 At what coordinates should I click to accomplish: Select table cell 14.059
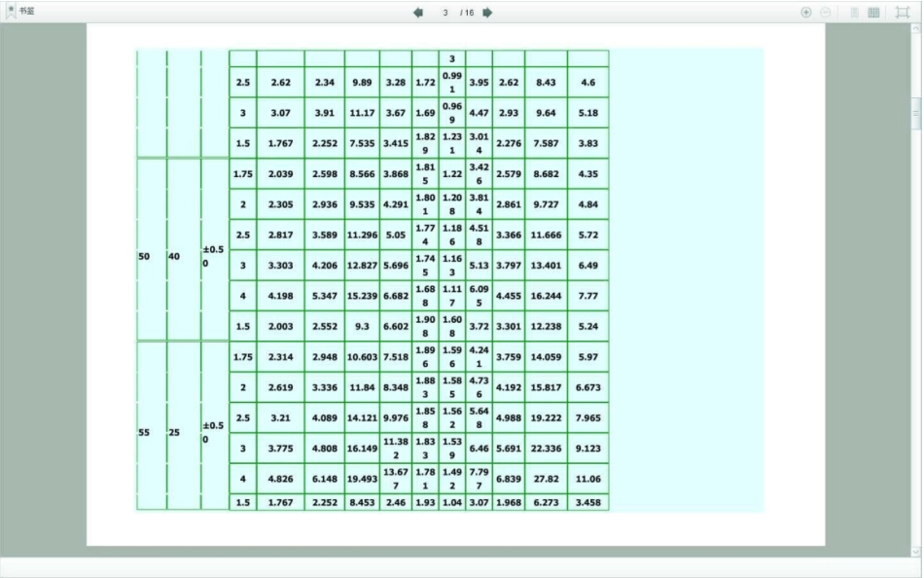pos(546,357)
